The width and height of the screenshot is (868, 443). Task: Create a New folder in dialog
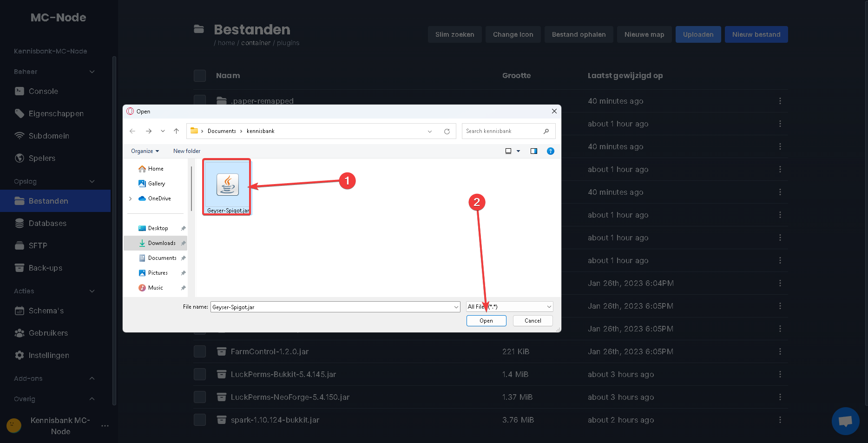point(187,151)
